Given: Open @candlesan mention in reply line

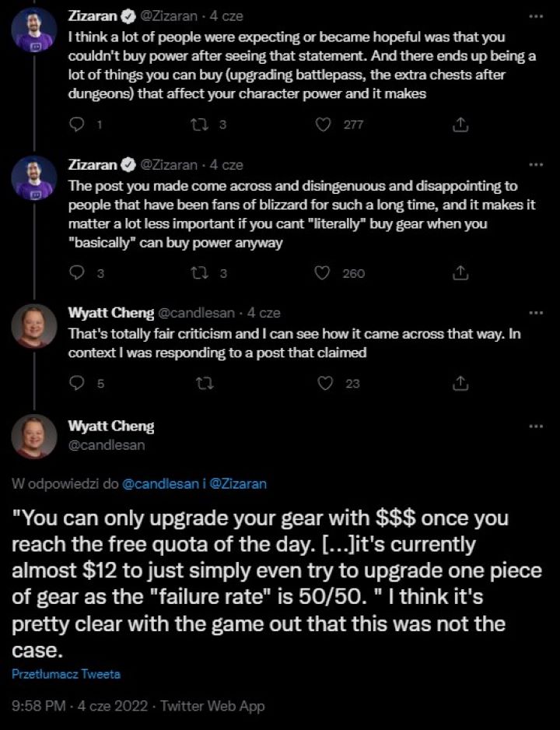Looking at the screenshot, I should 160,483.
